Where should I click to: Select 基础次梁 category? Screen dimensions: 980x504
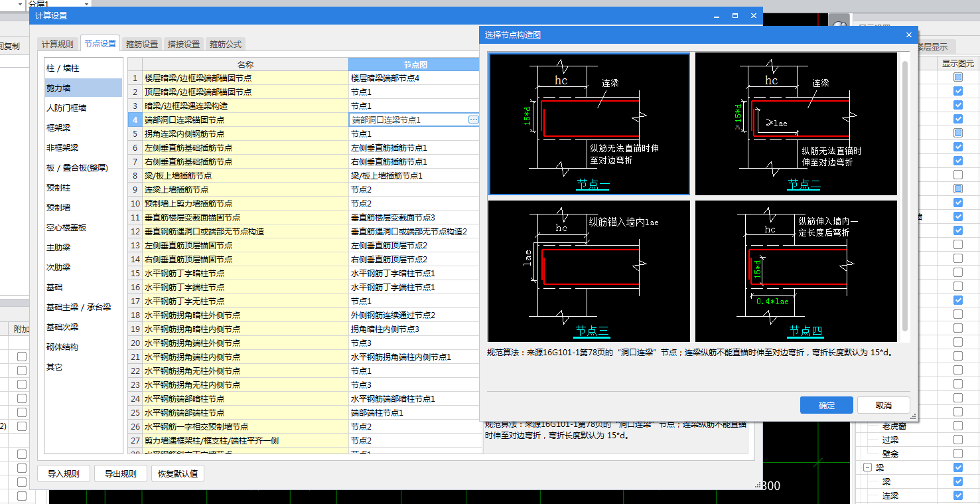point(83,327)
